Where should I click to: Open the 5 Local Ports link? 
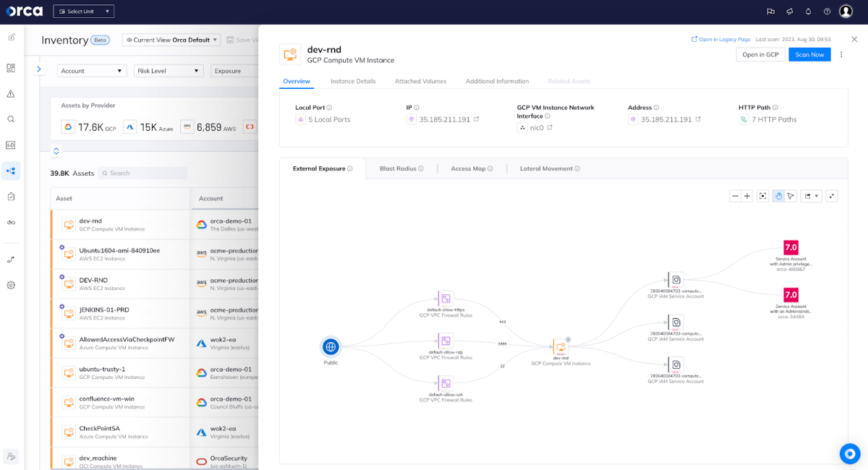329,119
